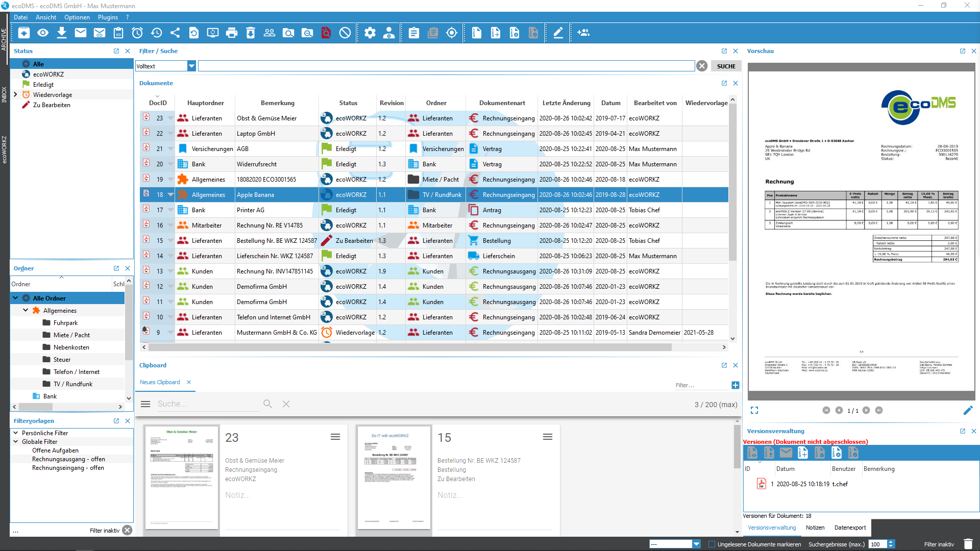980x551 pixels.
Task: Click the fulltext search input field
Action: [x=446, y=66]
